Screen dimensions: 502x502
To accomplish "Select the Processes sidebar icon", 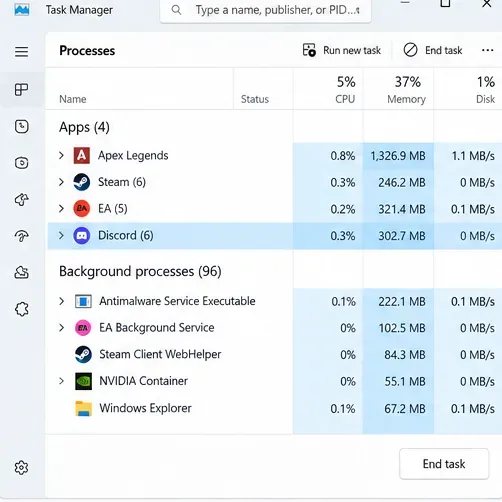I will (x=21, y=89).
